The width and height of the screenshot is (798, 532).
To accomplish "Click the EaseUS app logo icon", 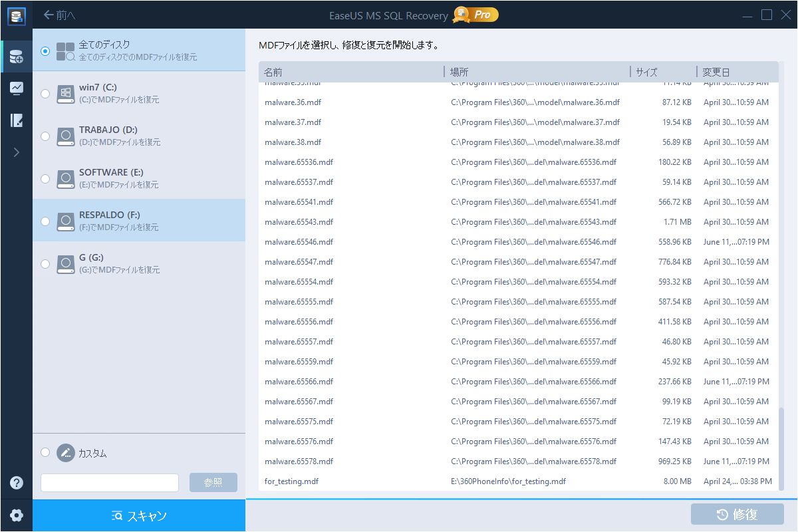I will click(x=16, y=15).
